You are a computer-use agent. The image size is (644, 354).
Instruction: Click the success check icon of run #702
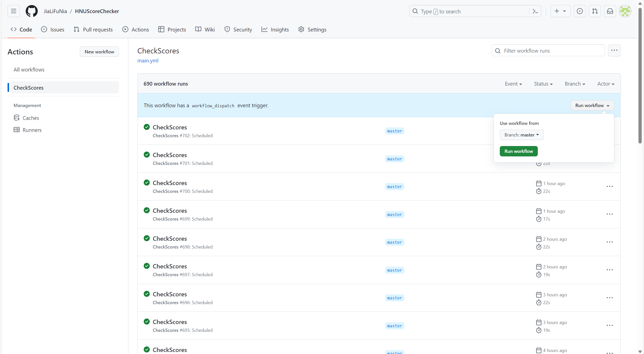click(x=147, y=127)
